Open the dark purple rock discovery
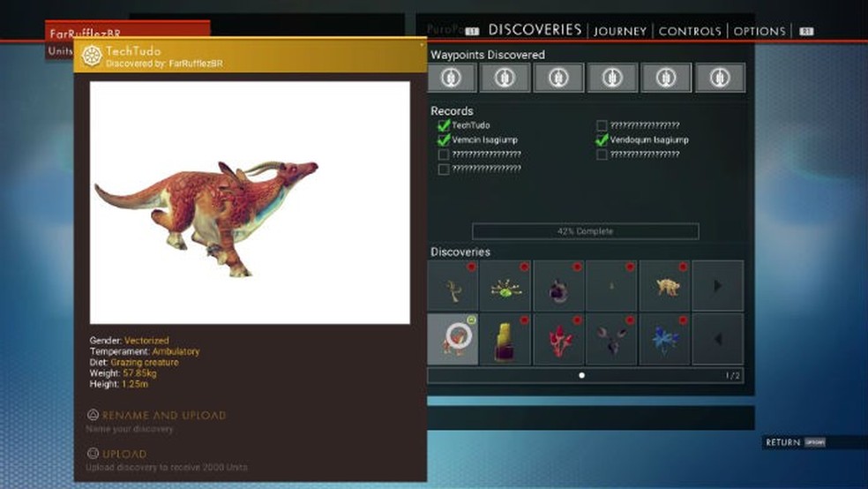The height and width of the screenshot is (489, 868). pos(558,286)
